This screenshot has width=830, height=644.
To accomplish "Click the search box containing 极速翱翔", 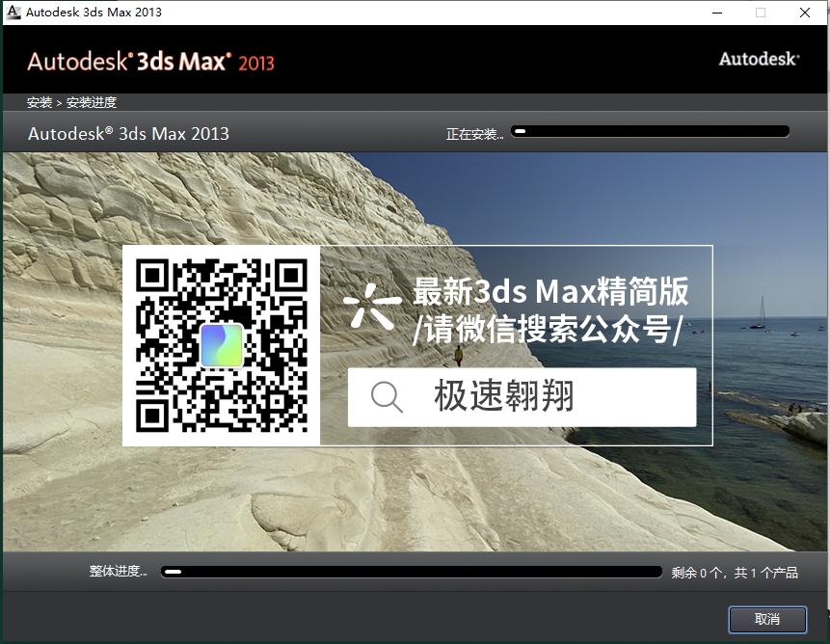I will 522,397.
